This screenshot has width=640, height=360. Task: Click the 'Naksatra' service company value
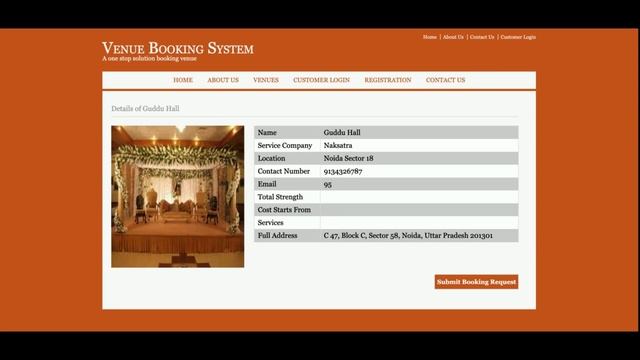pyautogui.click(x=338, y=145)
